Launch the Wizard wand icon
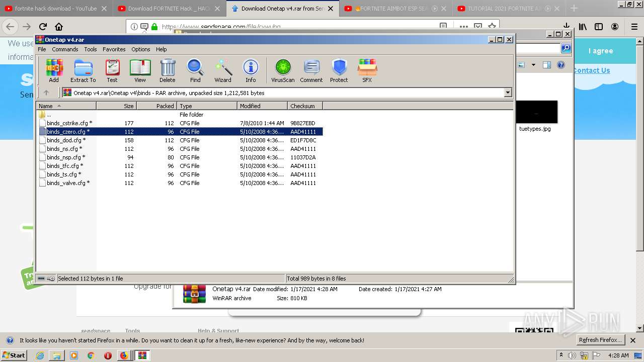Screen dimensions: 644x362 point(223,70)
